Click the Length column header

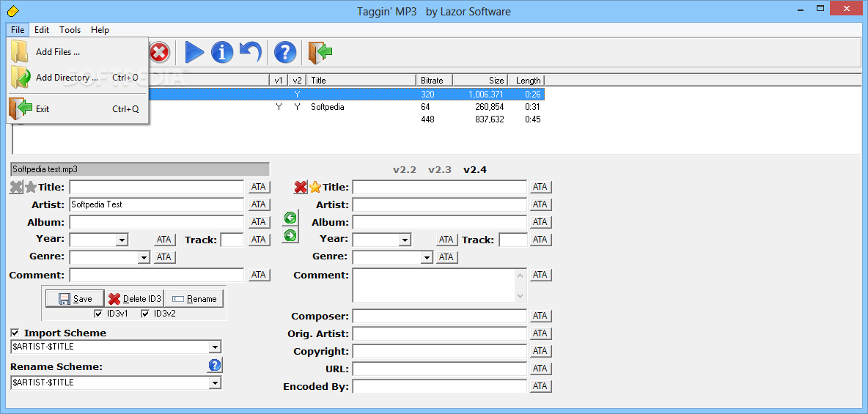(x=526, y=81)
